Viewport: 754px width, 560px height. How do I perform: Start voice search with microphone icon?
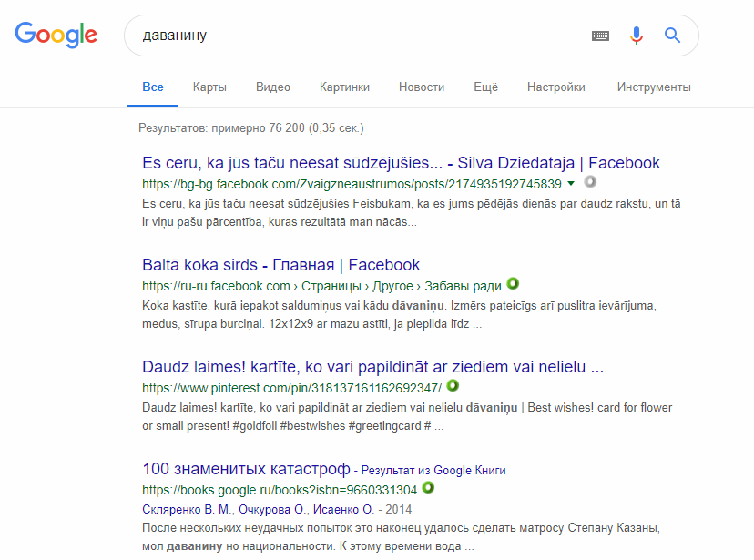click(x=637, y=36)
